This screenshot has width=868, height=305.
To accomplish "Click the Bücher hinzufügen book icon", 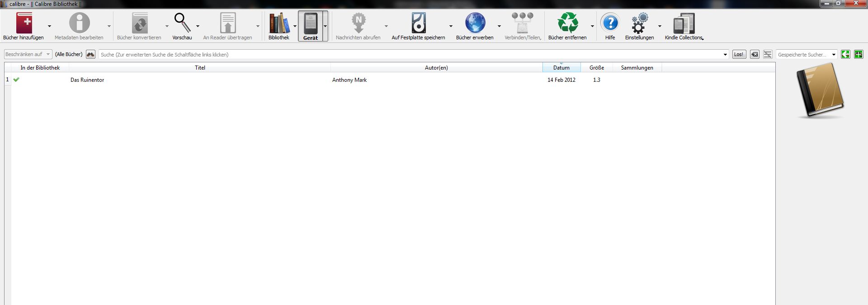I will tap(24, 23).
